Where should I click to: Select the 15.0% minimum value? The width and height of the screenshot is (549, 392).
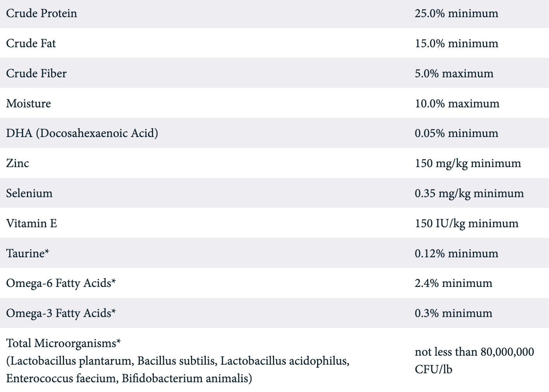tap(456, 43)
